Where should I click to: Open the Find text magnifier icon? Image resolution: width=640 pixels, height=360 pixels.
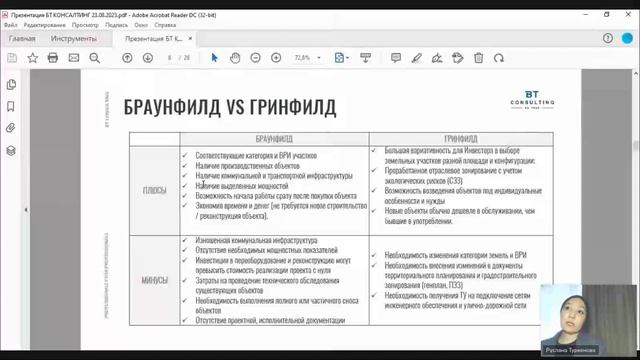coord(95,58)
